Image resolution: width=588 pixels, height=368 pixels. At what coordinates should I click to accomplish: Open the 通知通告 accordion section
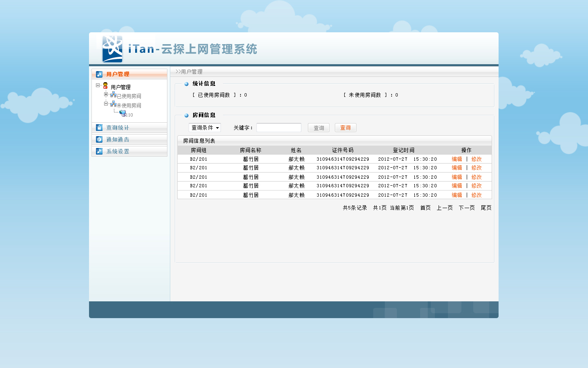129,139
